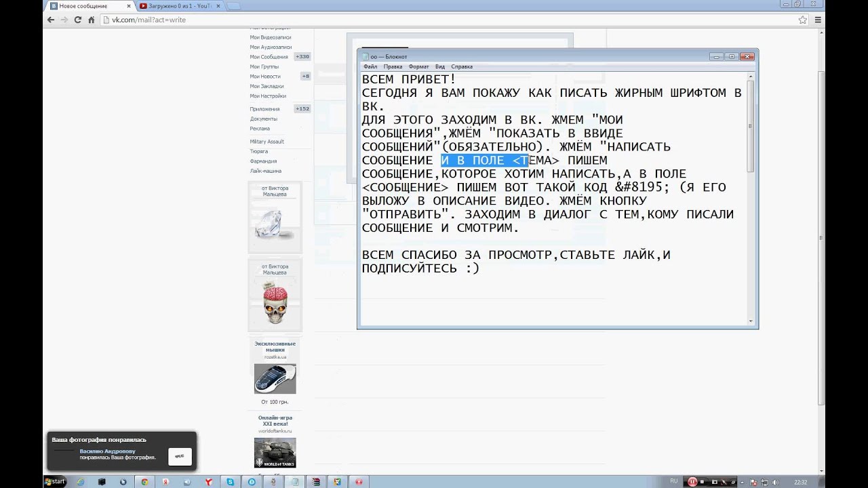Close the Новое сообщение tab
The image size is (868, 488).
coord(129,6)
